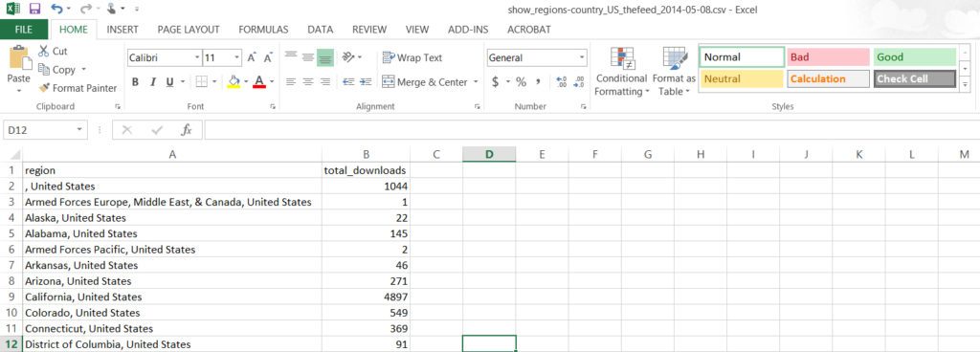Open Conditional Formatting menu
Screen dimensions: 980x352
point(622,72)
